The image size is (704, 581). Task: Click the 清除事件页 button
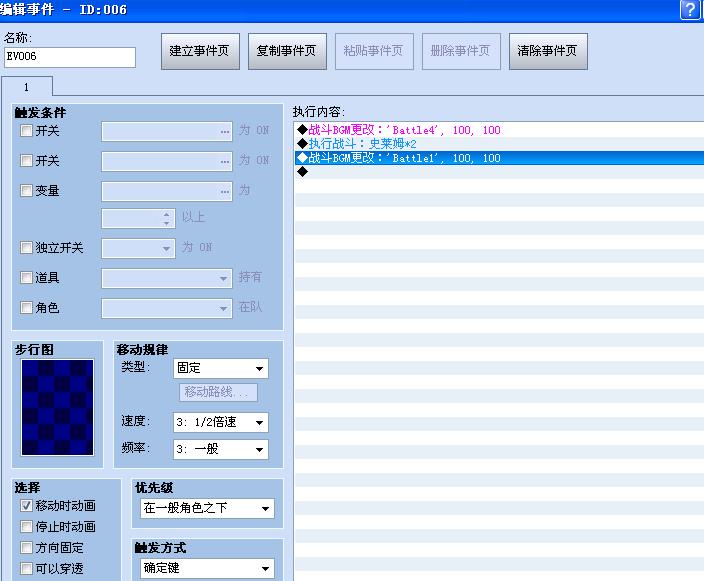coord(548,51)
